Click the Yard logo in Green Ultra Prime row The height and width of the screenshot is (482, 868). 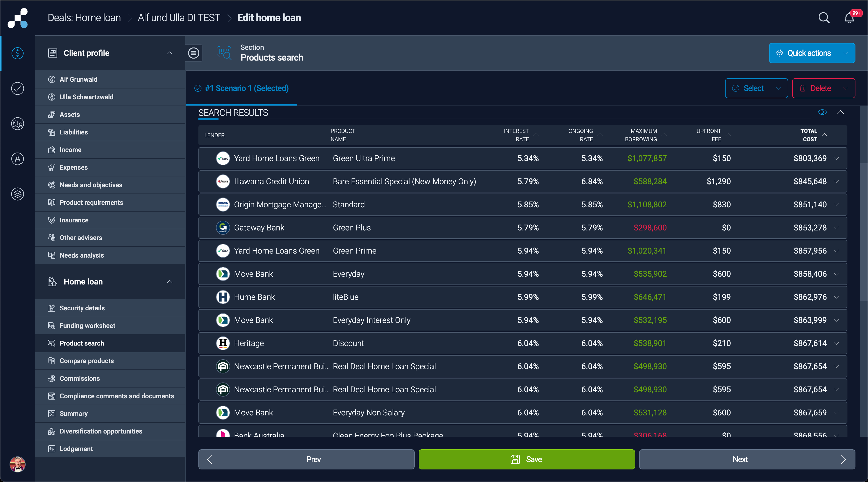pyautogui.click(x=223, y=158)
